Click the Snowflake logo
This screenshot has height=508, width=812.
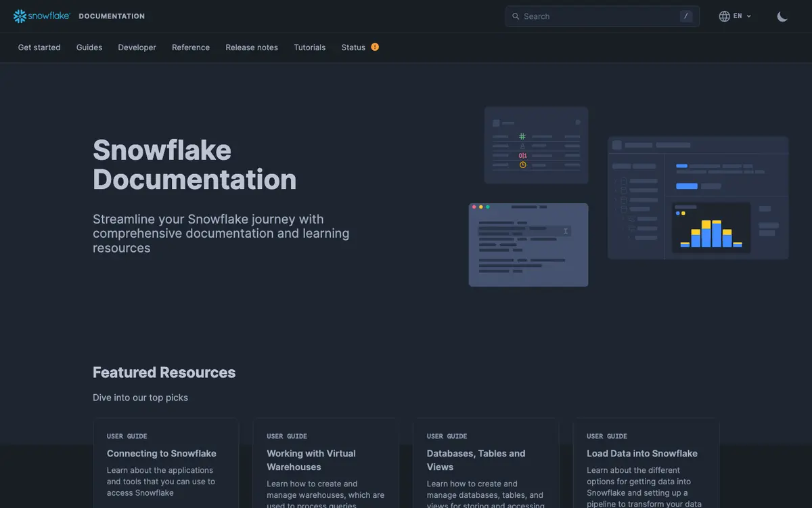[41, 16]
